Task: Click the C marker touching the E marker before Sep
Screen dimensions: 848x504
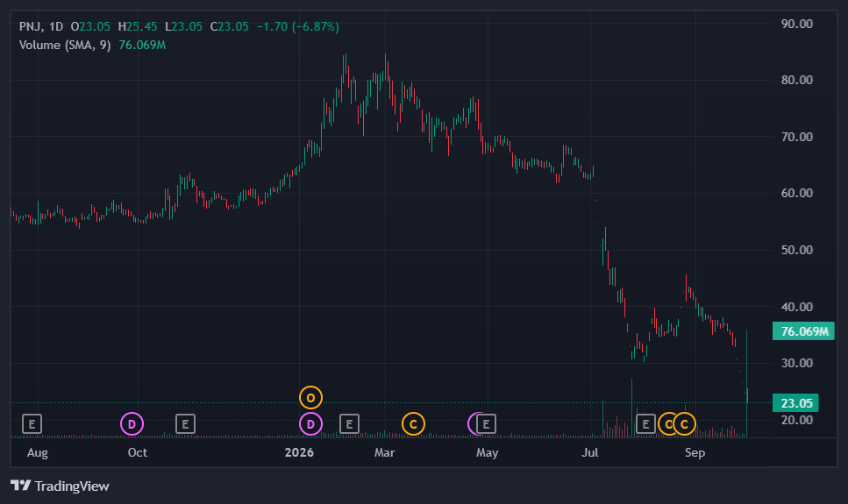Action: pyautogui.click(x=666, y=424)
